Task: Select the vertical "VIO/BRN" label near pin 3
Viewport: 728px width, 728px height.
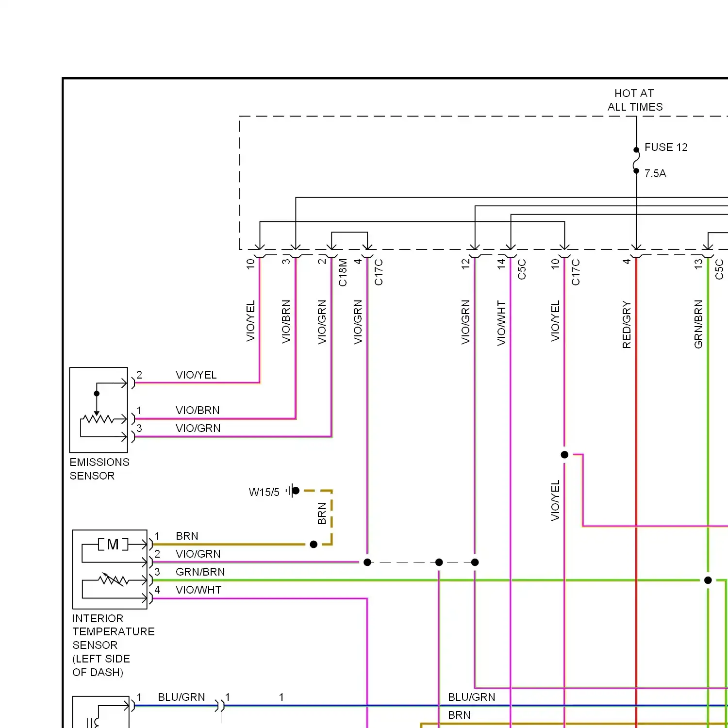Action: point(286,322)
